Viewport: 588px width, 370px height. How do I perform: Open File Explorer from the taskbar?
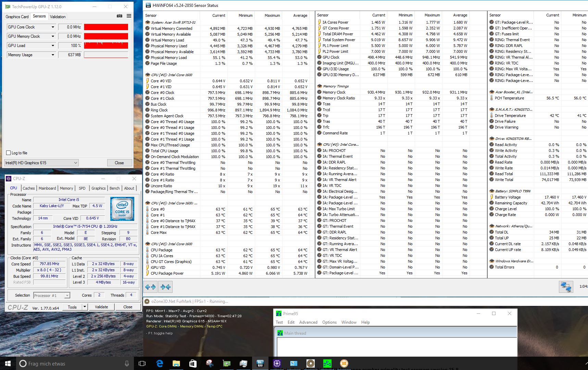[x=176, y=363]
